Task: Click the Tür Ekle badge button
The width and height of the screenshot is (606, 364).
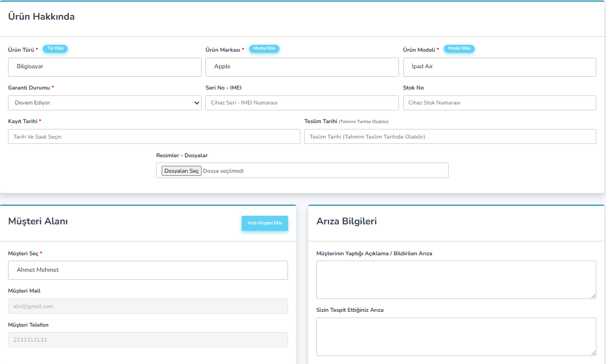Action: pos(55,48)
